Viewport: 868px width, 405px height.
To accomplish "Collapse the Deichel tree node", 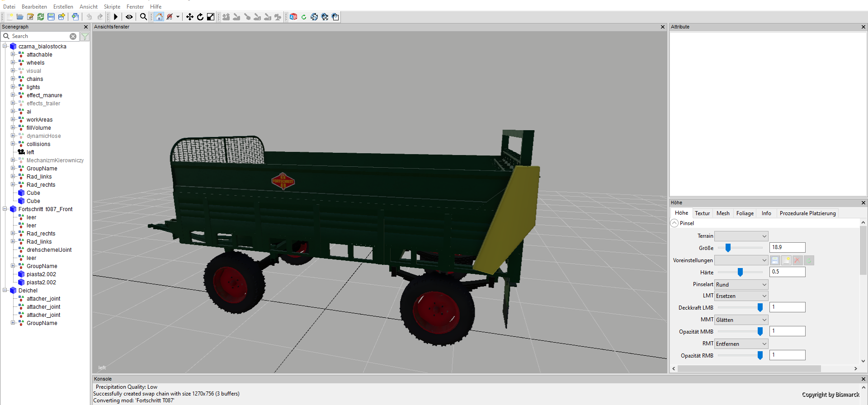I will click(x=5, y=290).
